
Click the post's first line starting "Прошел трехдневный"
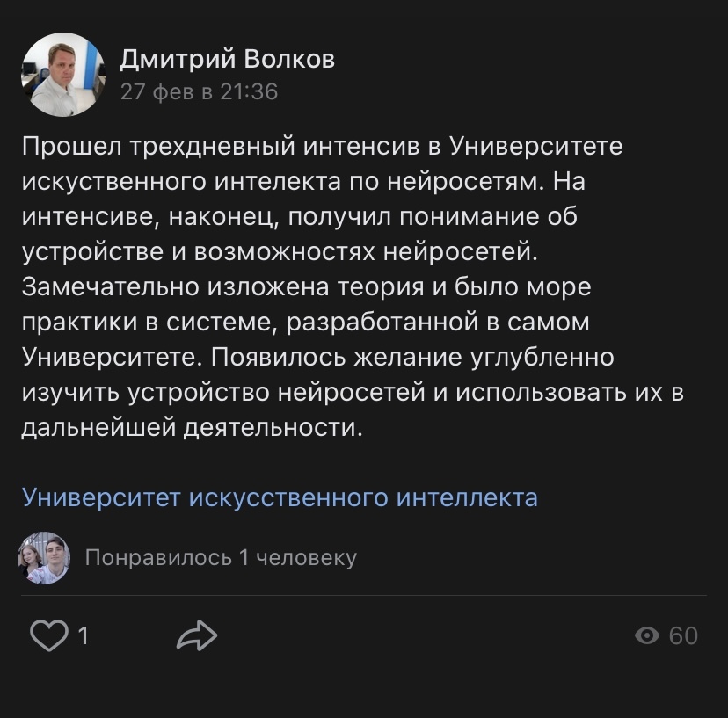pos(323,146)
